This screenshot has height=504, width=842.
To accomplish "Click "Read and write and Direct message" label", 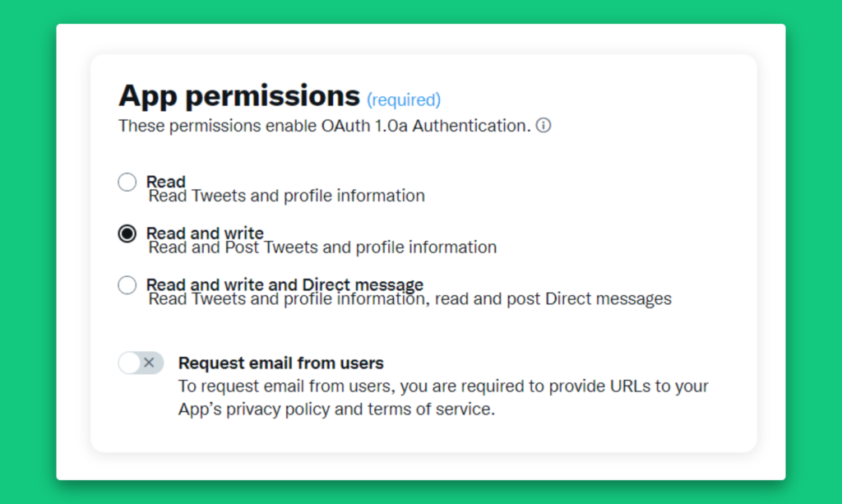I will [285, 284].
